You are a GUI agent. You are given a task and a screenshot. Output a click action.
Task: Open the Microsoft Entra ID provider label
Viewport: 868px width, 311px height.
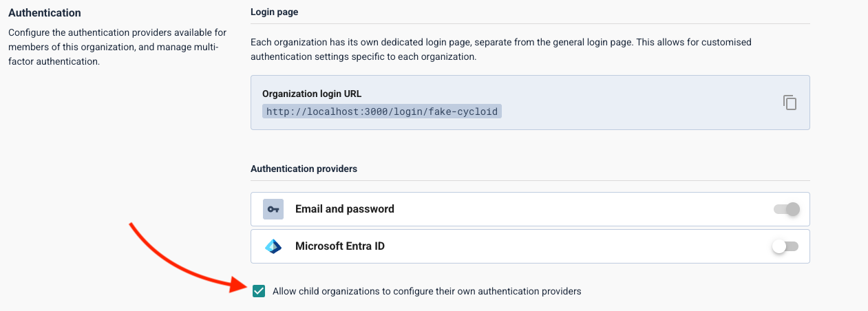click(x=339, y=246)
